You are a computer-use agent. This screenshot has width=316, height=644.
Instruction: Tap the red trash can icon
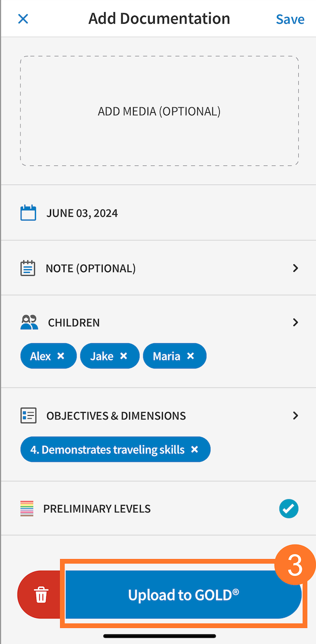tap(41, 595)
